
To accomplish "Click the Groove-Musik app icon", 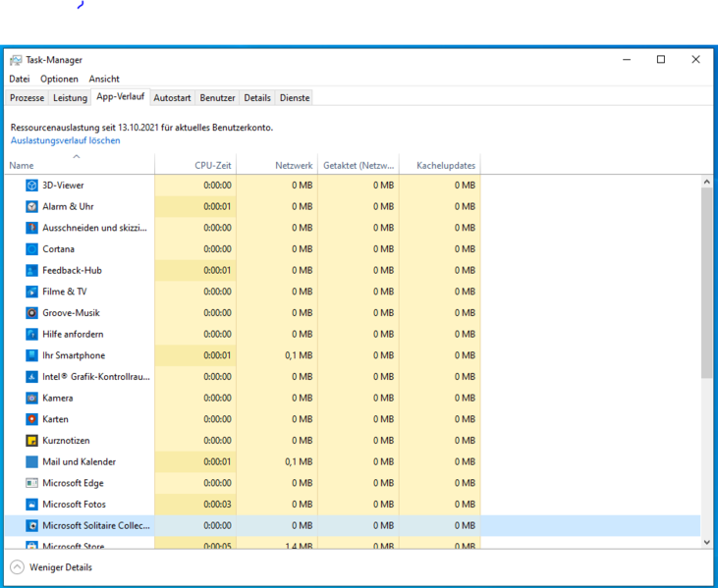I will pos(32,313).
